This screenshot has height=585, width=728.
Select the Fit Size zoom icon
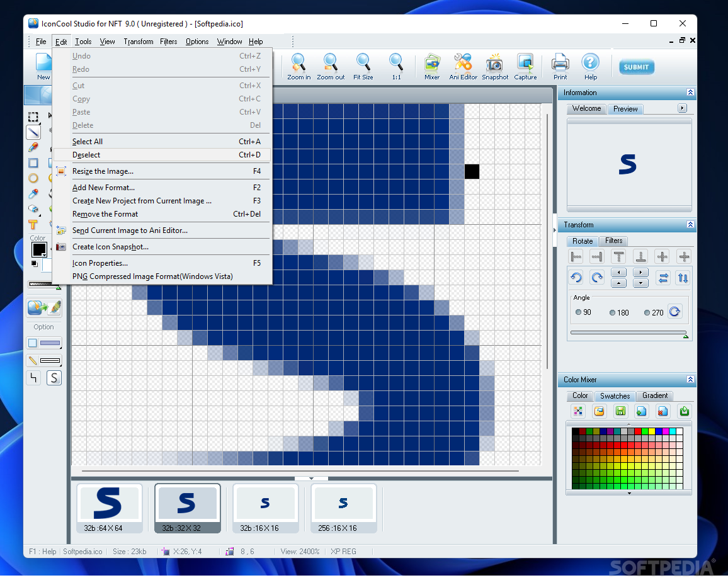point(363,67)
